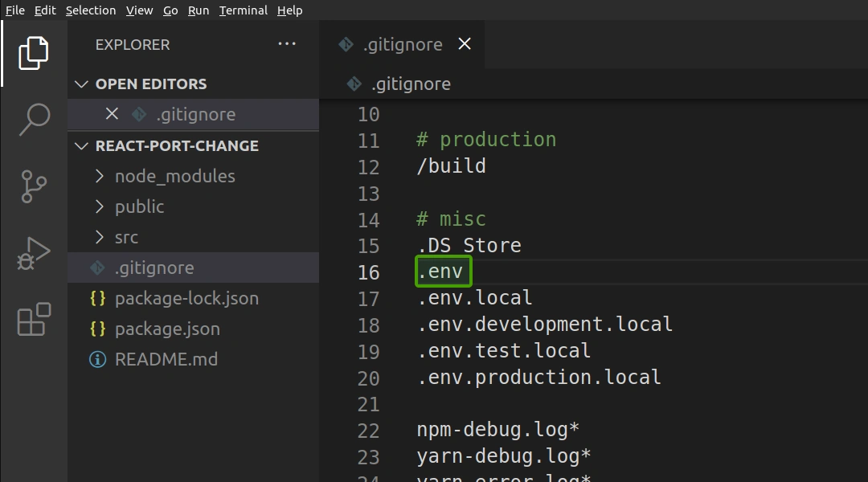Image resolution: width=868 pixels, height=482 pixels.
Task: Click line number 11 in gutter
Action: pyautogui.click(x=368, y=141)
